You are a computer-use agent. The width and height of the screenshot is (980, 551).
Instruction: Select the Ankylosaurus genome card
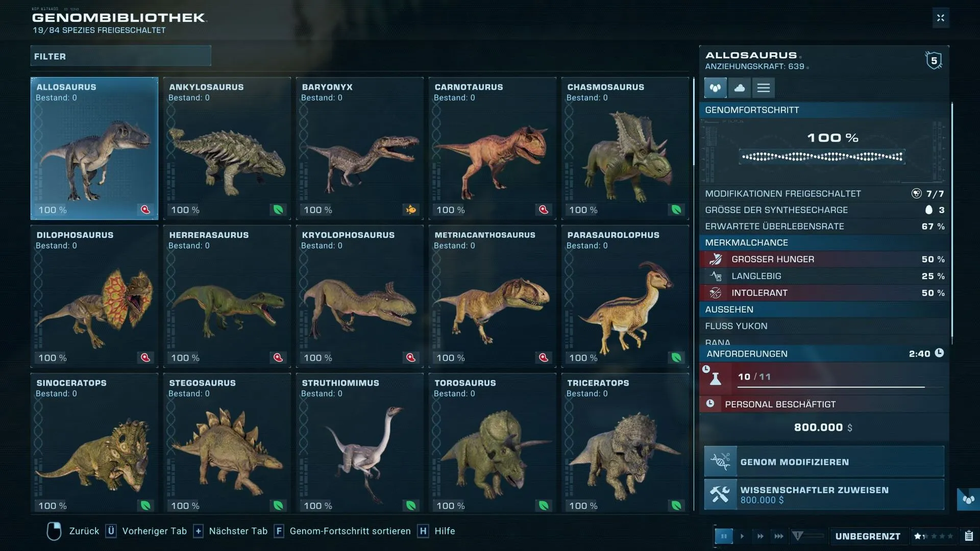click(227, 148)
